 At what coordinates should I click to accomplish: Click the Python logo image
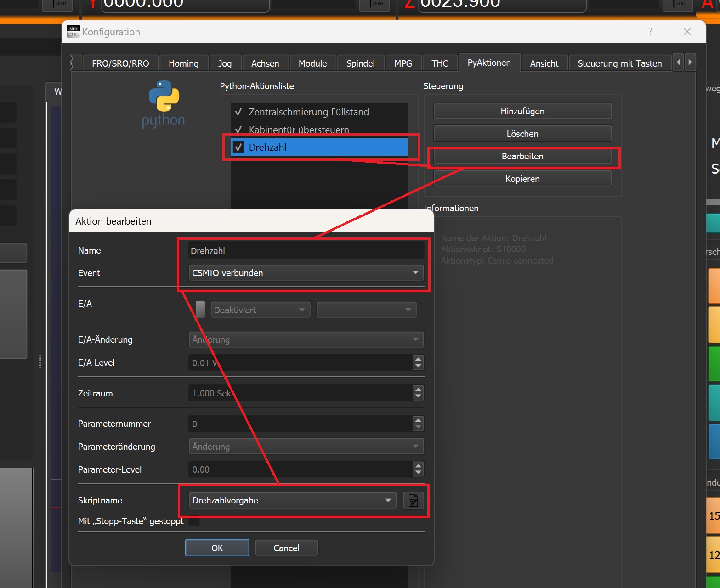[x=164, y=104]
